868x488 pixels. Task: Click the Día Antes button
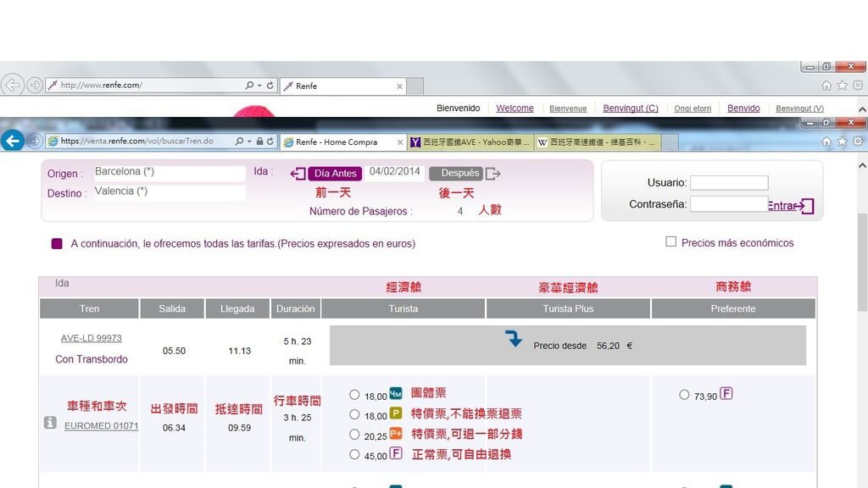[x=335, y=174]
